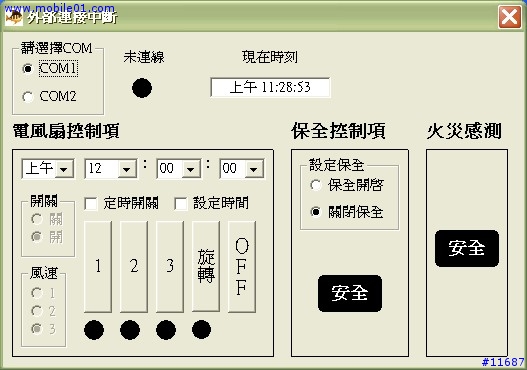Select wind speed 2 radio in 風速

pyautogui.click(x=36, y=311)
